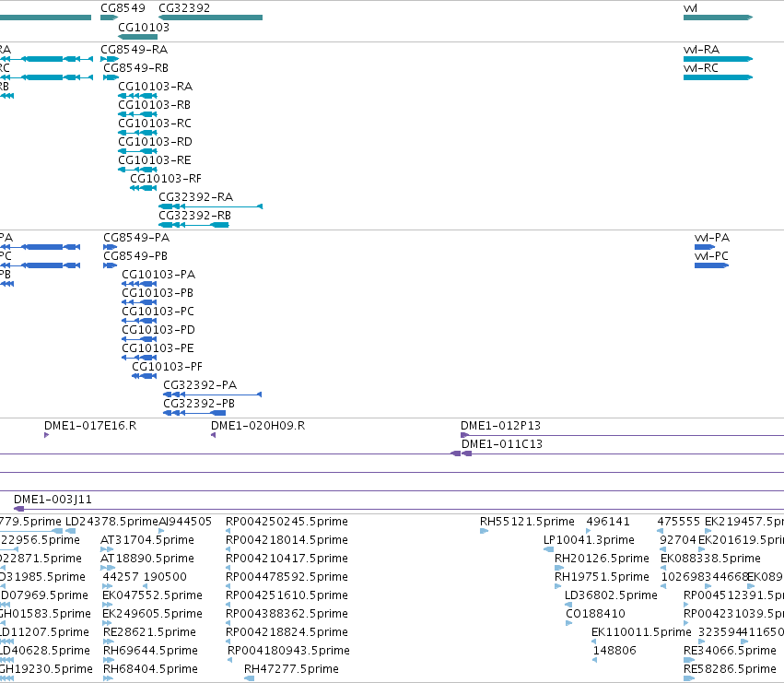Open EST label AT31704.5prime
This screenshot has width=784, height=683.
[147, 540]
